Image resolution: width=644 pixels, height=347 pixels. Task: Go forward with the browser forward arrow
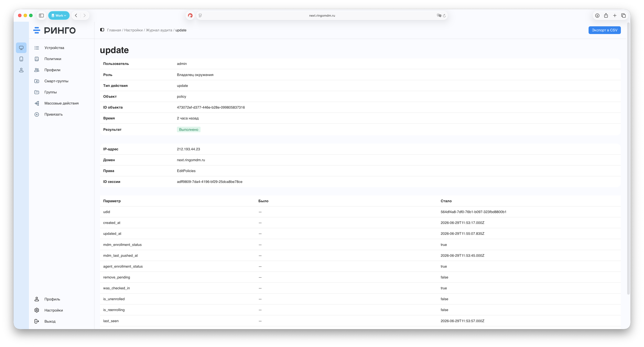[x=85, y=15]
